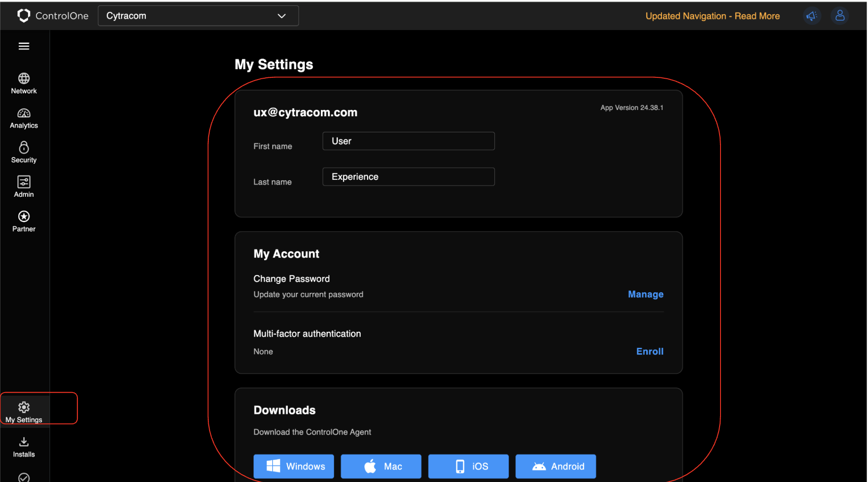Click the First name input field
Image resolution: width=868 pixels, height=482 pixels.
pos(408,141)
